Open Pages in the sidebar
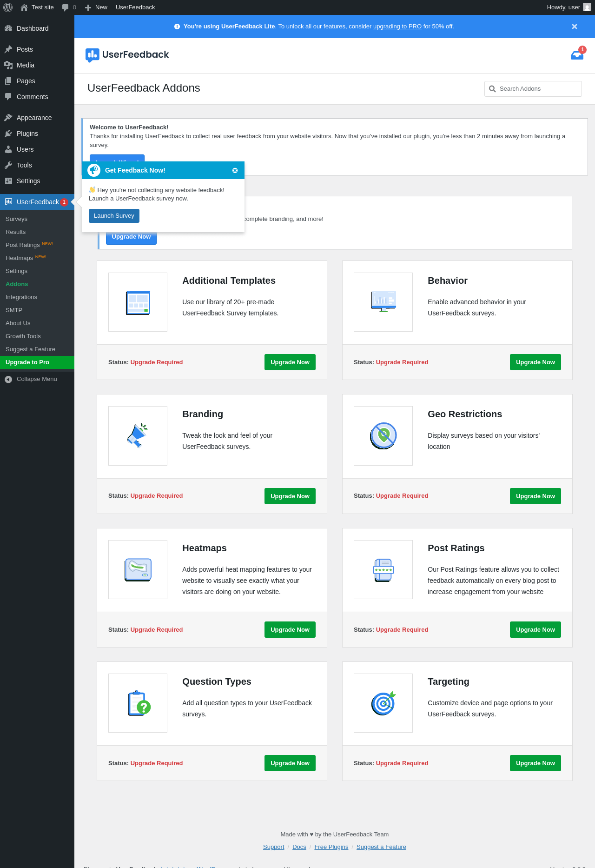 (37, 81)
